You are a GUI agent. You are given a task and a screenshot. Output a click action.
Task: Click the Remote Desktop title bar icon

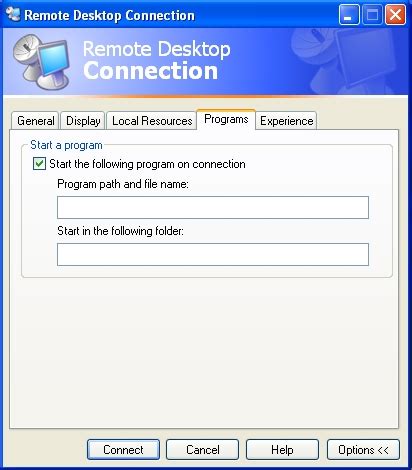click(13, 14)
